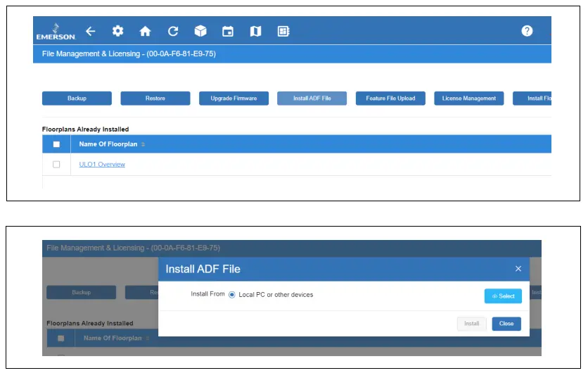Screen dimensions: 588x373
Task: Open the calendar schedule icon
Action: [228, 31]
